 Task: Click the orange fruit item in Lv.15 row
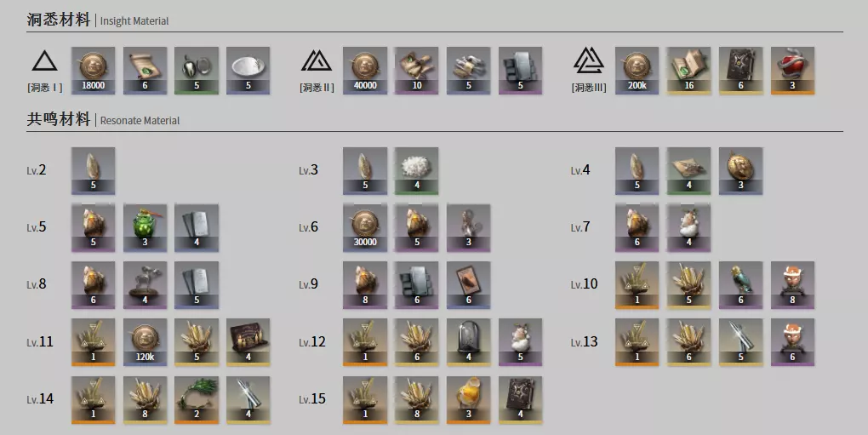coord(468,399)
